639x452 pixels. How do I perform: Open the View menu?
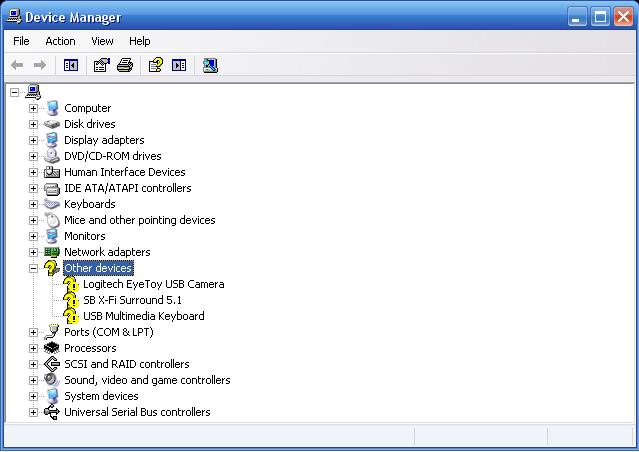click(102, 41)
